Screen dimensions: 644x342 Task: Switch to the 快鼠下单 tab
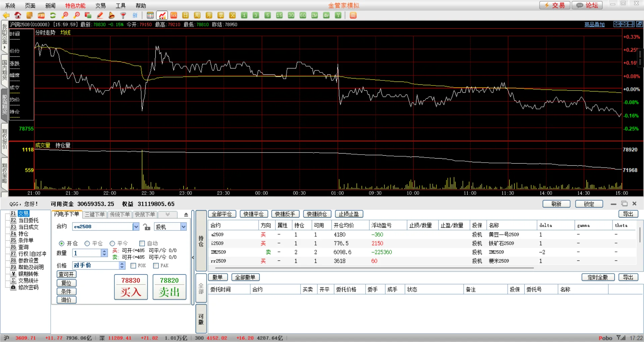(x=145, y=214)
